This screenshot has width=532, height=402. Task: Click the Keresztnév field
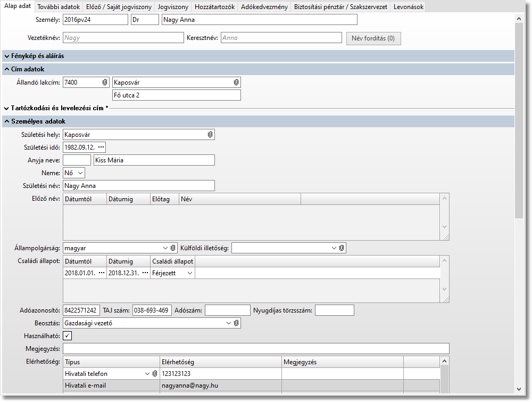[281, 38]
